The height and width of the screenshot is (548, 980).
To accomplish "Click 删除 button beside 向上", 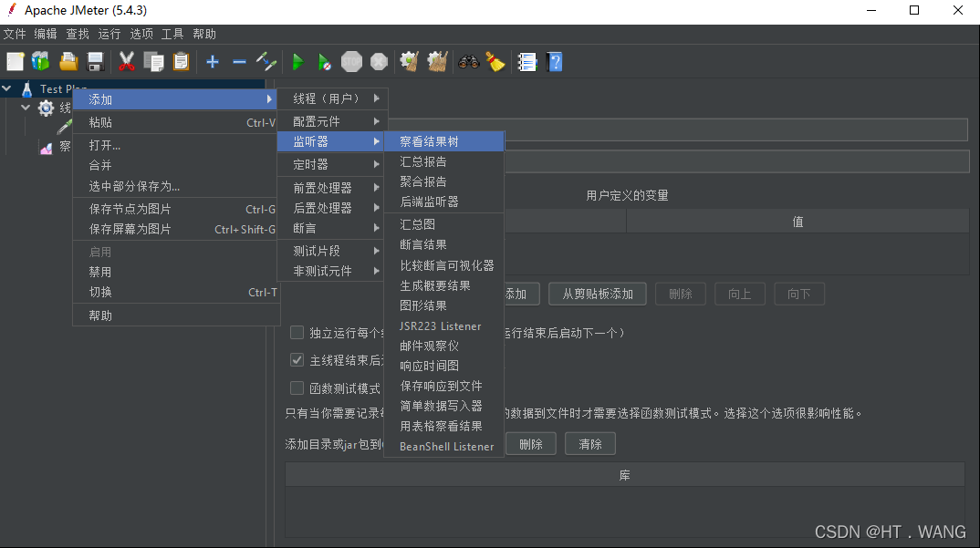I will 681,294.
